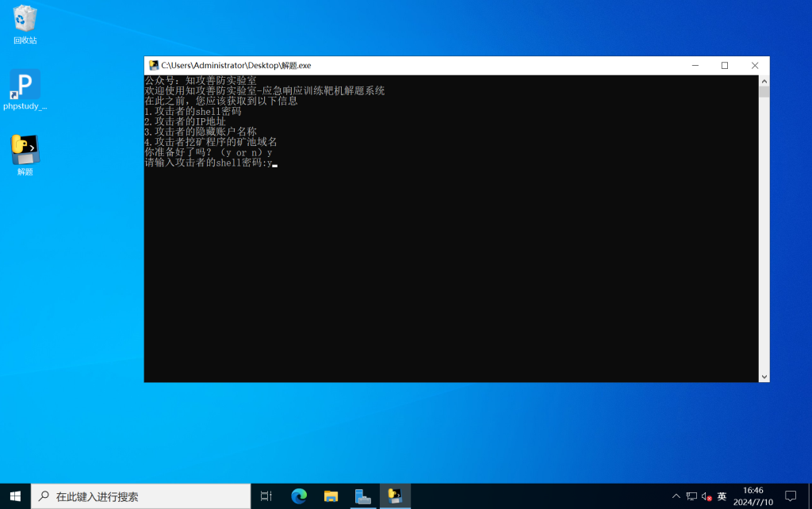Screen dimensions: 812x509
Task: Select the 解题 desktop icon
Action: [x=25, y=151]
